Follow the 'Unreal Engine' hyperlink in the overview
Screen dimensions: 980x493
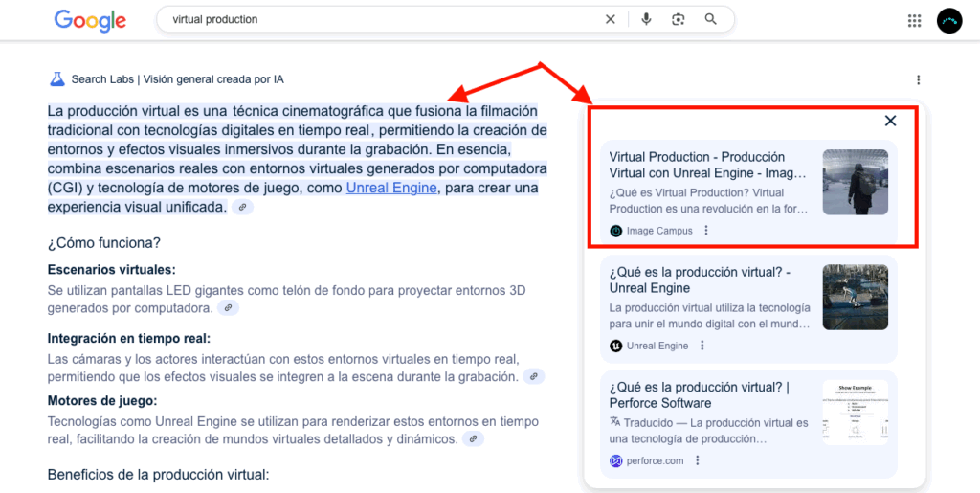point(391,188)
